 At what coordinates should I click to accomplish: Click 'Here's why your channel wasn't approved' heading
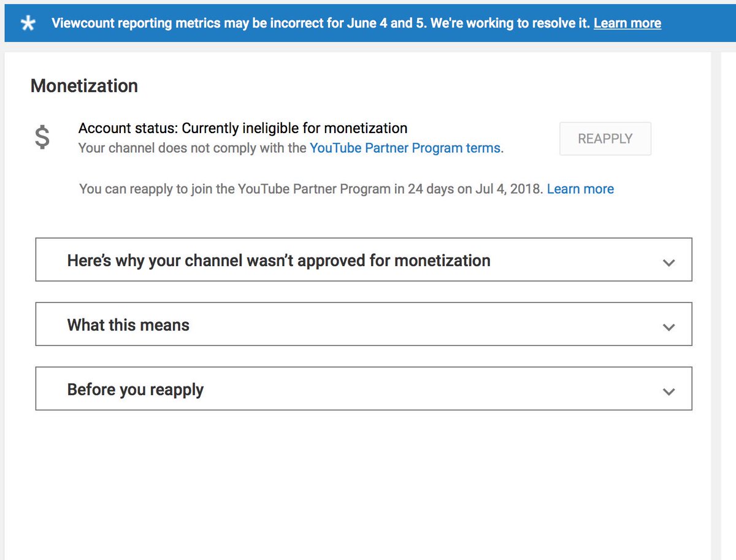click(x=278, y=260)
